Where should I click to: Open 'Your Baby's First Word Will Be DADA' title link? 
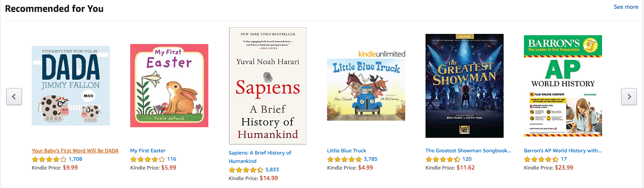[75, 151]
